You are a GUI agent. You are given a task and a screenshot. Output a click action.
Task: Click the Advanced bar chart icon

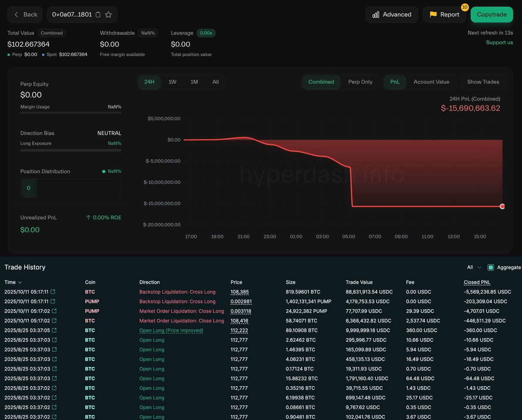tap(376, 15)
